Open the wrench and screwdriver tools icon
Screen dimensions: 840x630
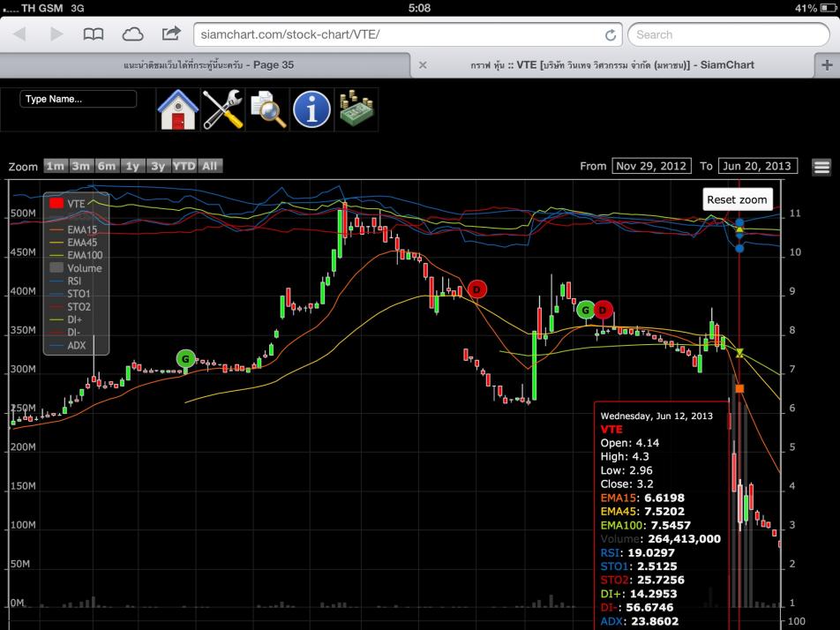[x=222, y=109]
